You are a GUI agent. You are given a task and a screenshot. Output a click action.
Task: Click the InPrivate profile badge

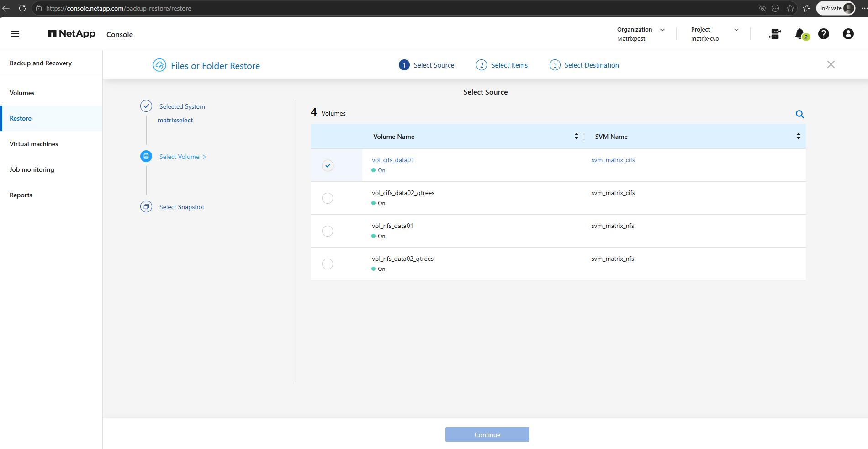[x=836, y=8]
